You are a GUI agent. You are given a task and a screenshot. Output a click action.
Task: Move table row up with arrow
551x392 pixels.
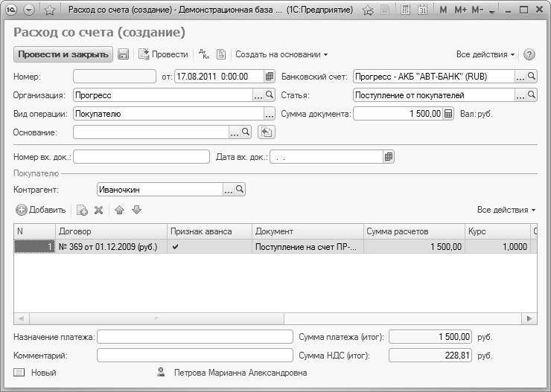pos(120,211)
